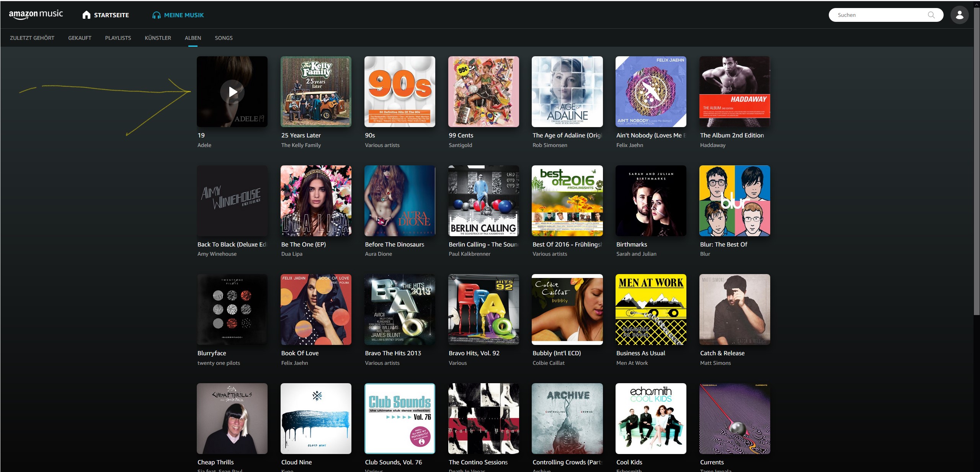
Task: Play the Adele 19 album
Action: 232,92
